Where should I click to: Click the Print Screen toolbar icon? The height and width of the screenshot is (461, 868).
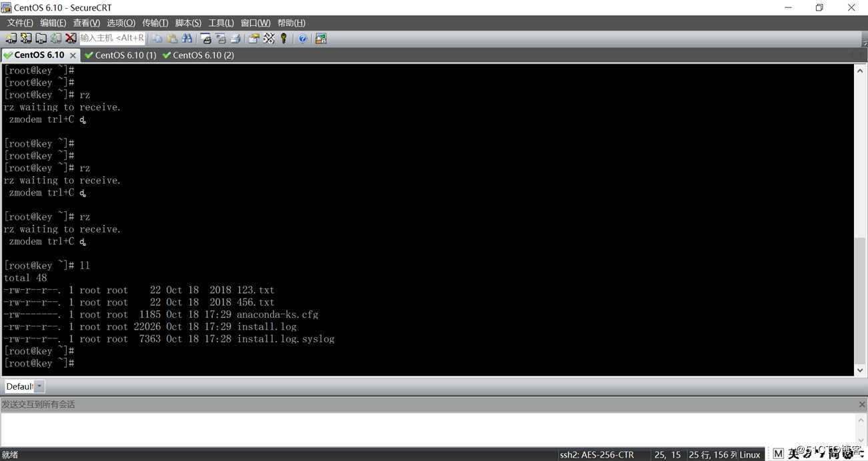pyautogui.click(x=205, y=39)
